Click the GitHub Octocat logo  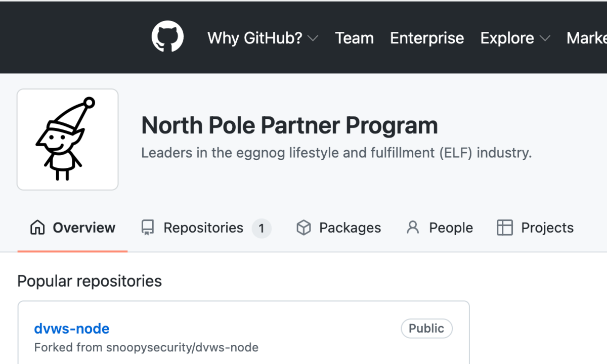pos(167,36)
